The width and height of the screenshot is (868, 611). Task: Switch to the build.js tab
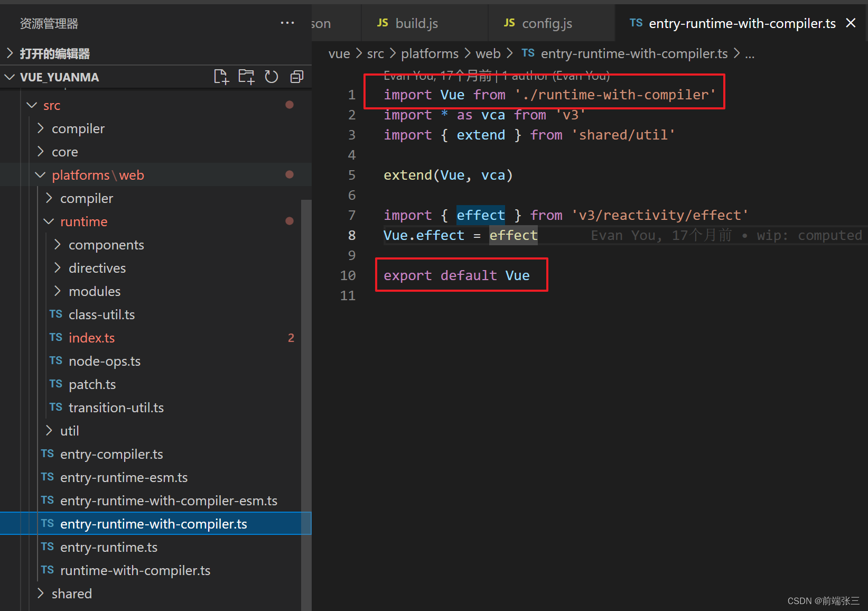pos(424,23)
